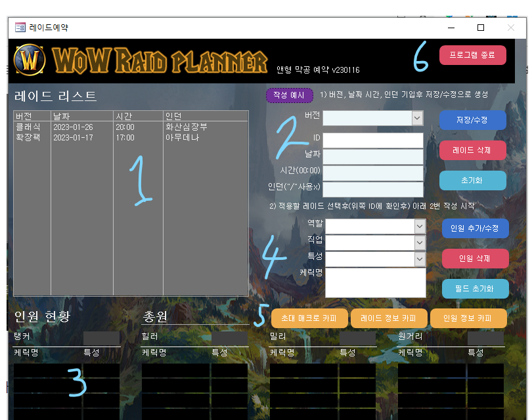Click the 인던 column header in raid list
The height and width of the screenshot is (420, 532).
pos(206,116)
